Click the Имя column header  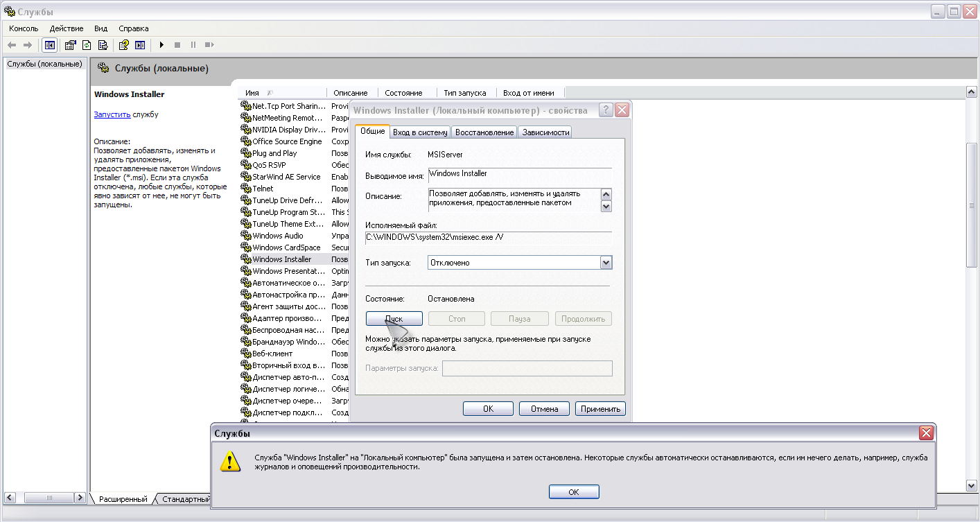(283, 93)
